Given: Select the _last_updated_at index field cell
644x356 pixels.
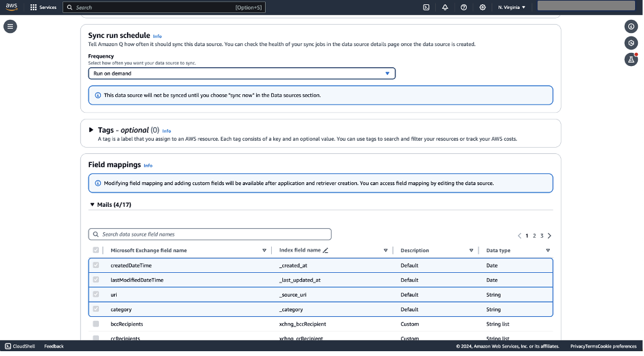Looking at the screenshot, I should click(300, 280).
